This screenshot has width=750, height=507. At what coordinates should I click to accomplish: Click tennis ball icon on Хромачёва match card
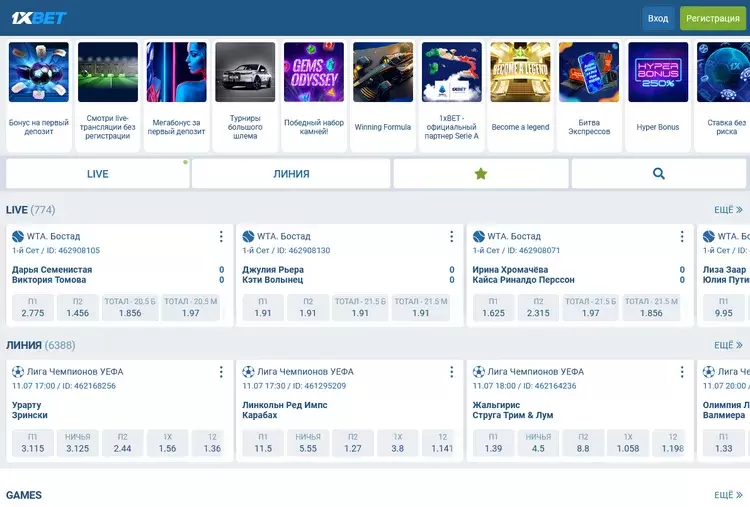478,236
